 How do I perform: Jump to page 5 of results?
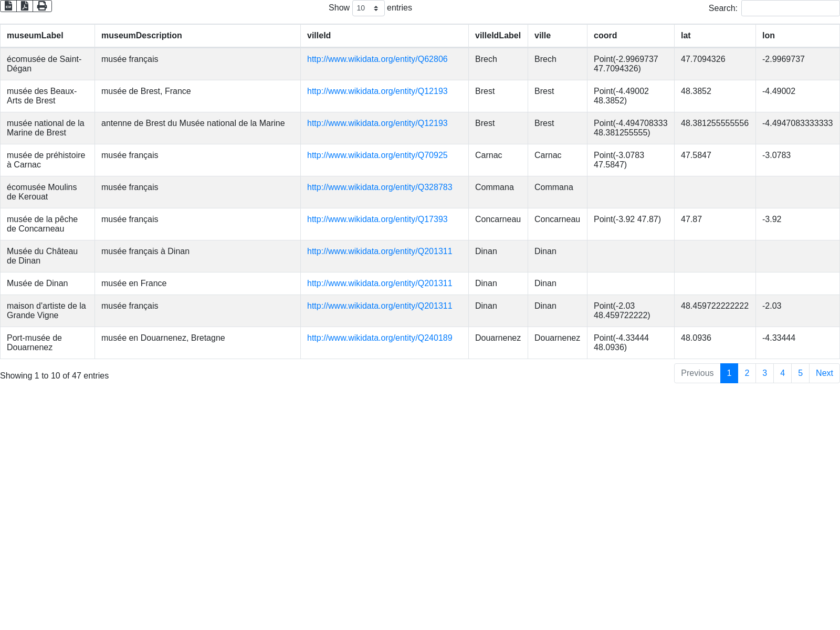800,373
